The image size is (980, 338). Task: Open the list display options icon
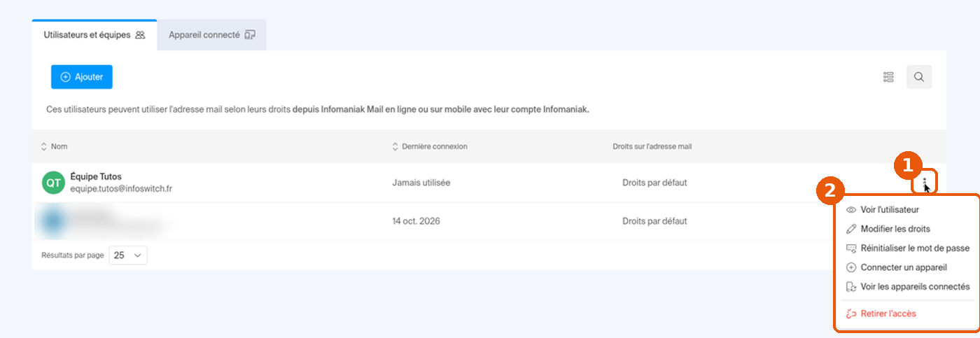coord(888,77)
